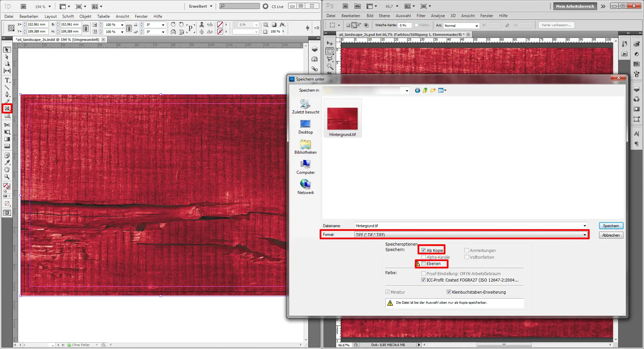Open the 'Art: Normal' blend mode dropdown
Screen dimensions: 644x349
tap(477, 25)
